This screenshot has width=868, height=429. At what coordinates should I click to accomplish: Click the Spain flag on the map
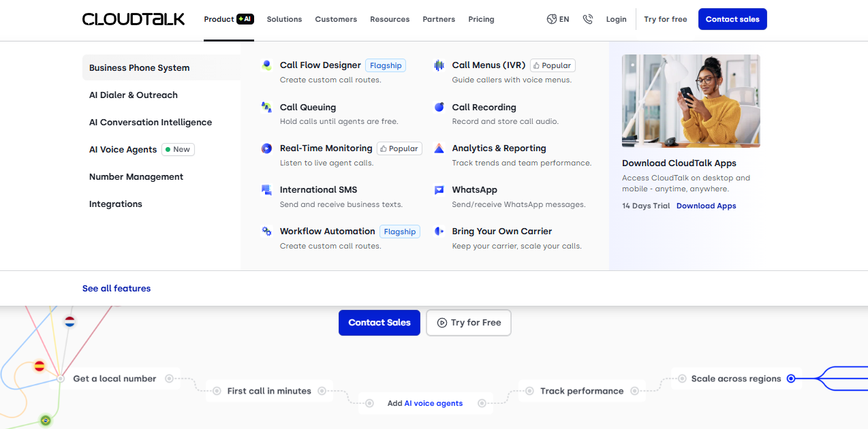39,366
